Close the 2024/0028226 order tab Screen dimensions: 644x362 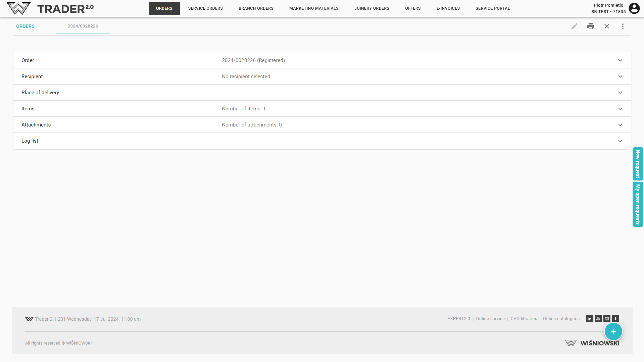(606, 26)
